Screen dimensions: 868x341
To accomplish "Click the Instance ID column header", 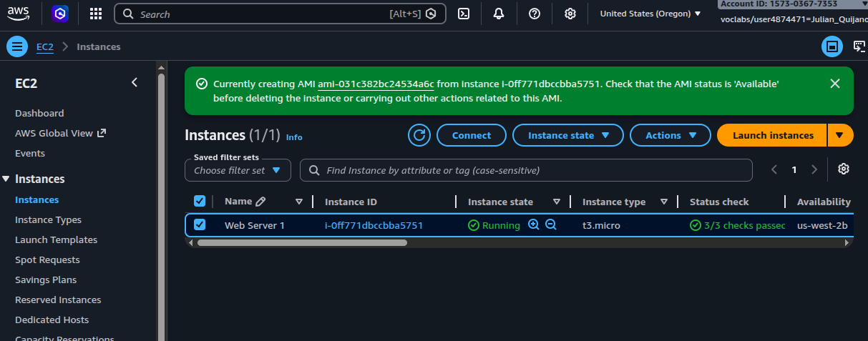I will pos(351,202).
